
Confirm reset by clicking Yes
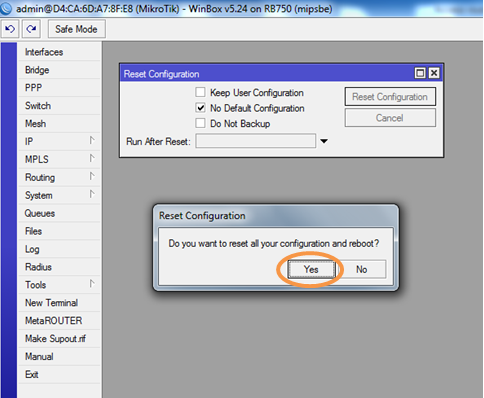[x=311, y=269]
